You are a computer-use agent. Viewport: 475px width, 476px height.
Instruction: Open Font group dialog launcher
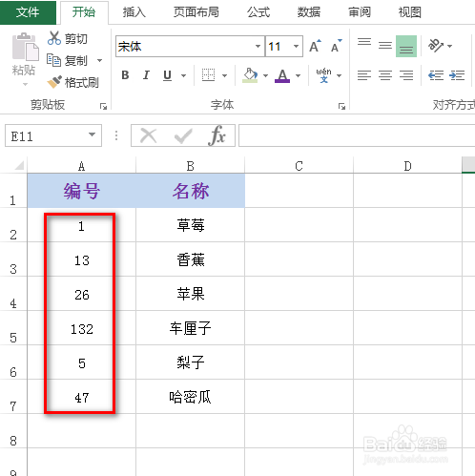341,106
